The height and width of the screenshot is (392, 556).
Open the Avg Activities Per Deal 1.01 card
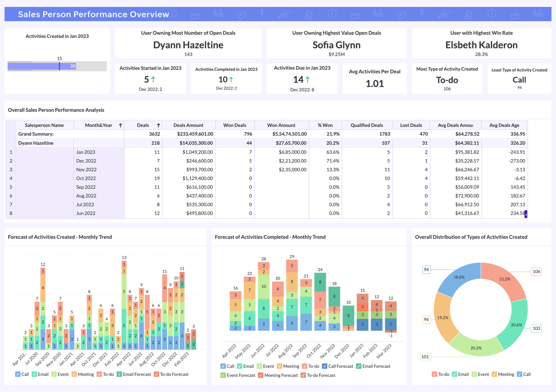[x=375, y=79]
